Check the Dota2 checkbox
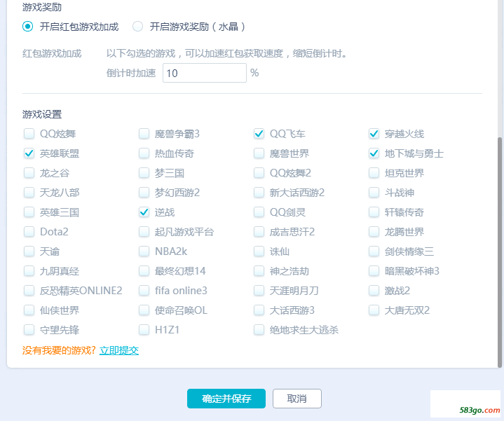 click(29, 232)
